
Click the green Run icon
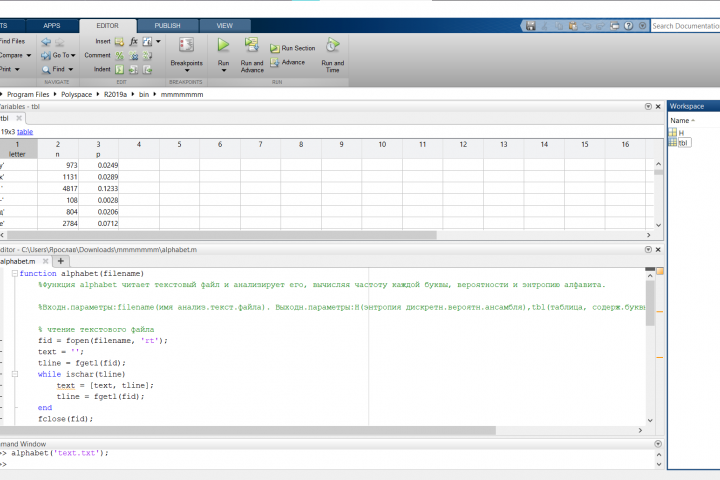point(223,45)
